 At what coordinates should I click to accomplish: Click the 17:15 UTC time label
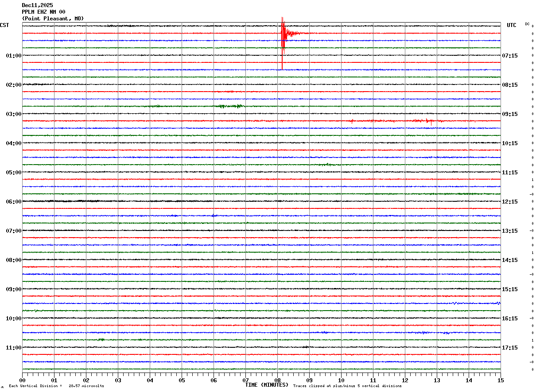509,348
